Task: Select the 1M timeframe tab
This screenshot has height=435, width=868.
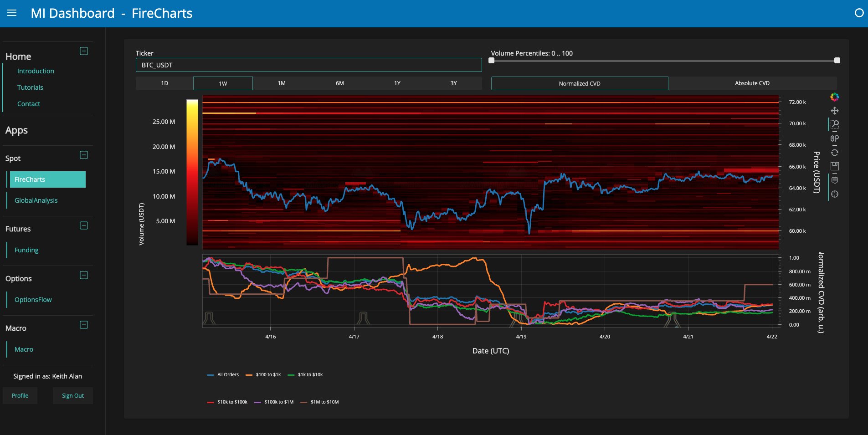Action: (x=282, y=83)
